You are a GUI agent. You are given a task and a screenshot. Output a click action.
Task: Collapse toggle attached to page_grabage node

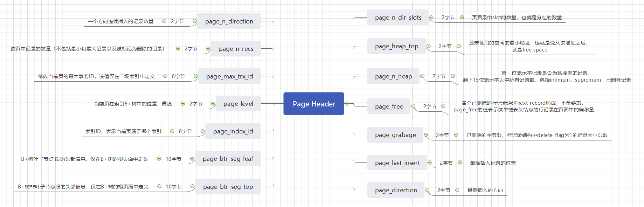tap(426, 135)
